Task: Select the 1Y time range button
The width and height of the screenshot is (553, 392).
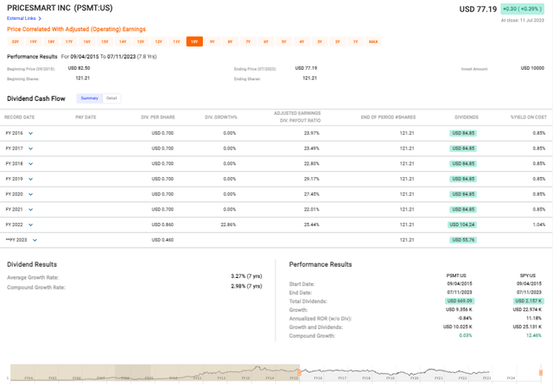Action: (x=355, y=41)
